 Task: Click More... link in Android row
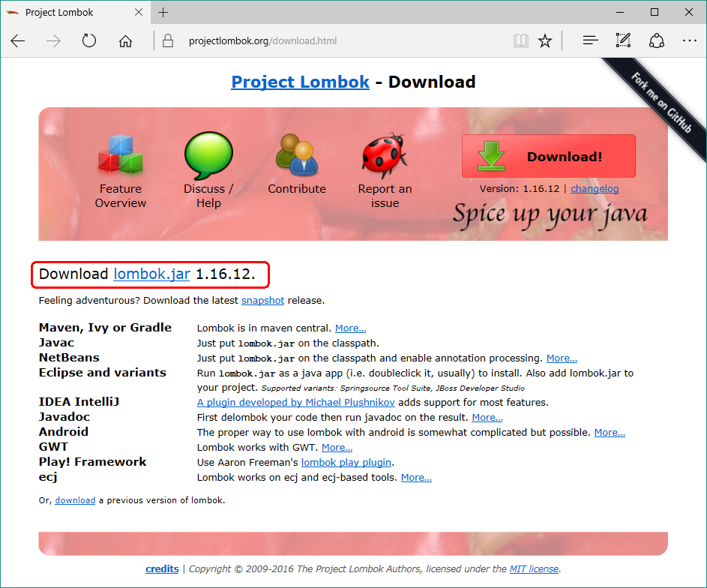pyautogui.click(x=610, y=433)
